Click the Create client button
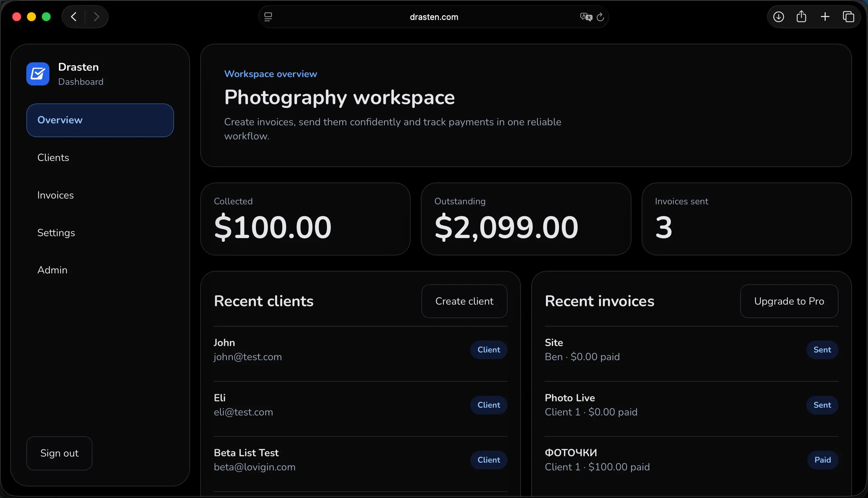 464,301
